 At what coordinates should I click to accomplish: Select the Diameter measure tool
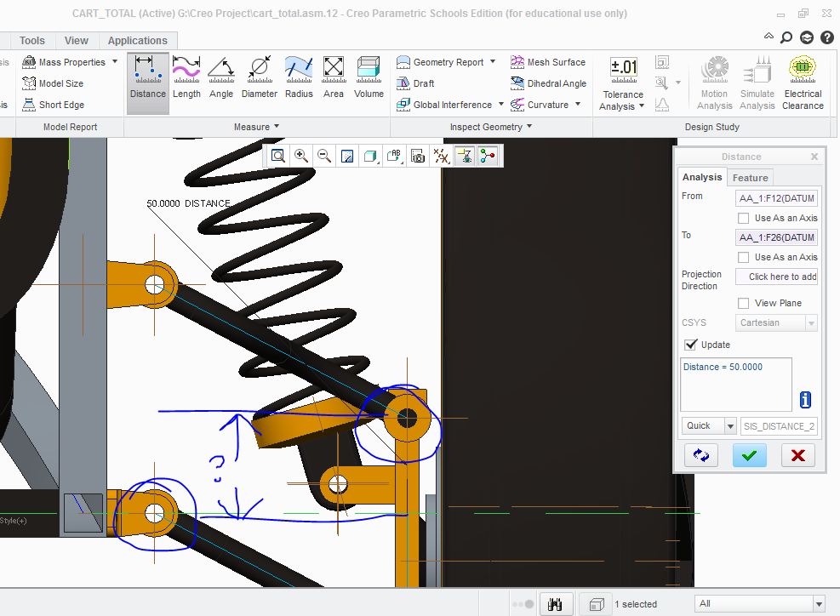coord(260,78)
